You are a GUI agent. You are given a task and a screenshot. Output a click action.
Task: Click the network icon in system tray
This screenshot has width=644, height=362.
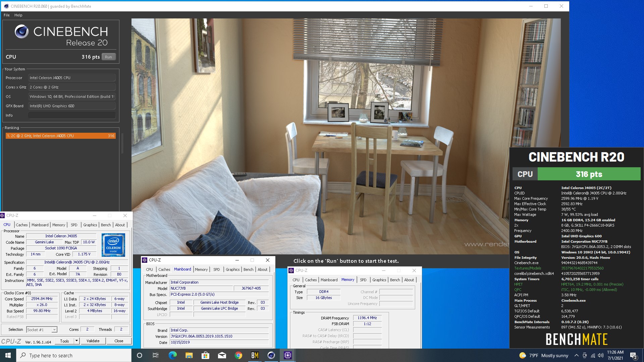tap(593, 355)
